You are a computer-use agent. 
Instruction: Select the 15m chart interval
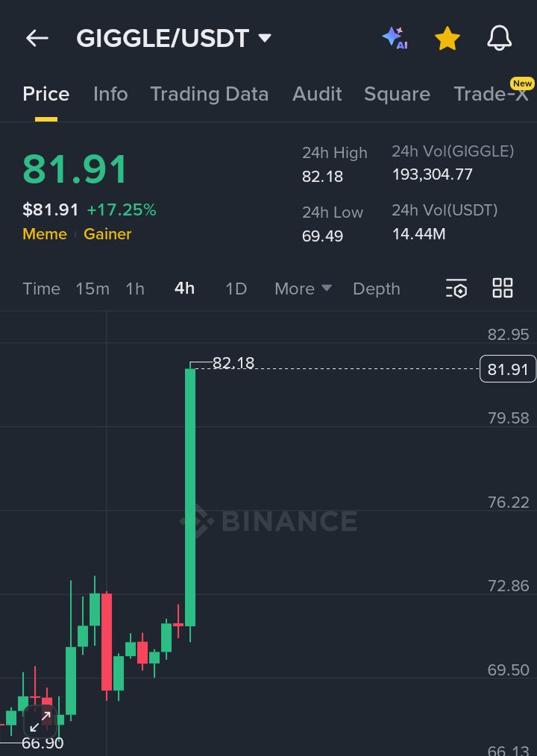(92, 289)
